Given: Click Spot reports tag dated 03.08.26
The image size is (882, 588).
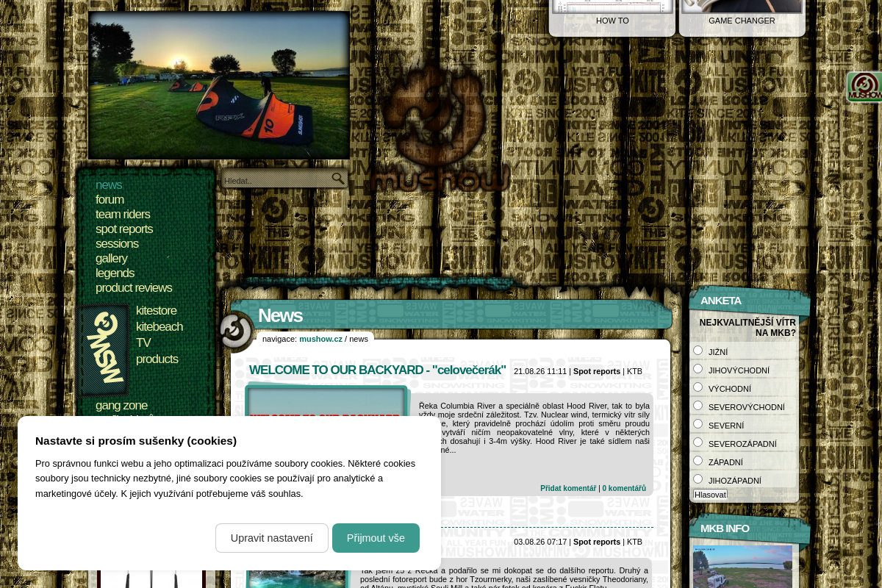Looking at the screenshot, I should (x=597, y=542).
